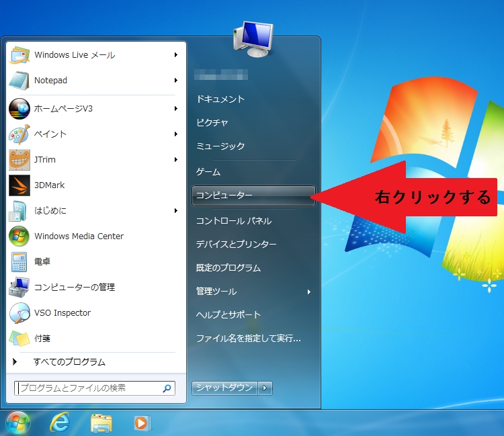Open ドキュメント from the right pane
The width and height of the screenshot is (504, 436).
(220, 99)
